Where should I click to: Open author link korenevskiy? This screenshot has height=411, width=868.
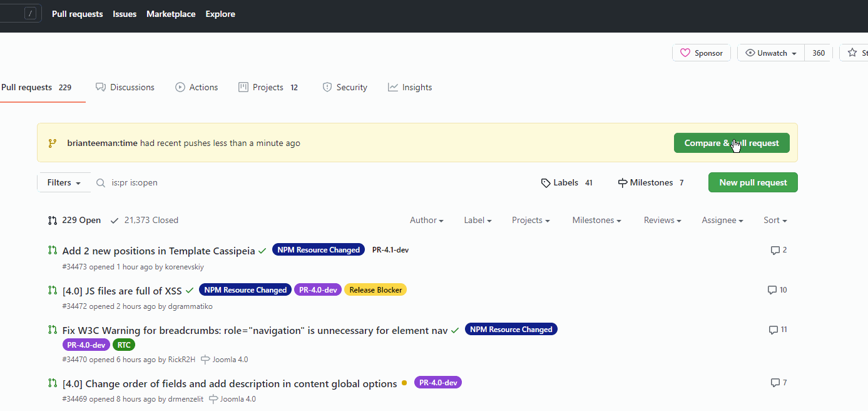185,267
